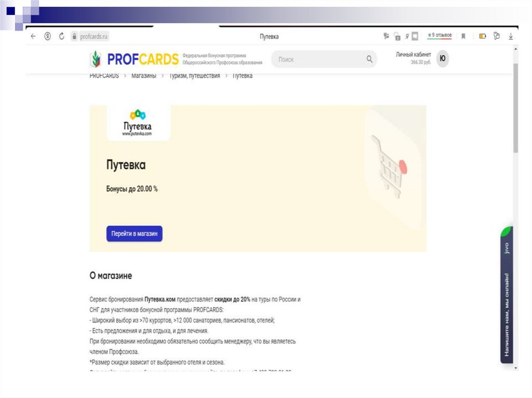Open Личный кабинет account link
532x398 pixels.
point(413,54)
